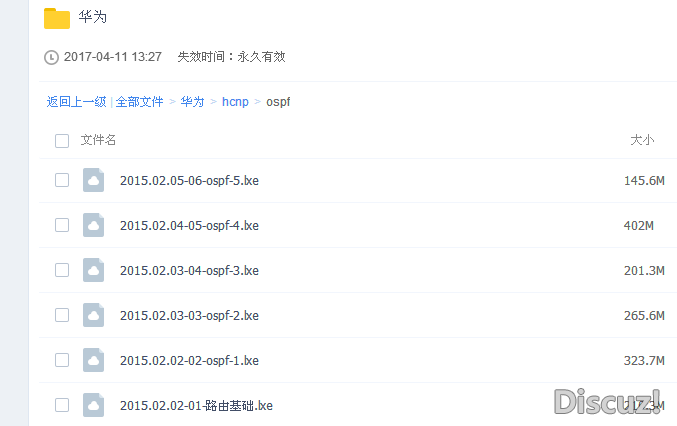Image resolution: width=677 pixels, height=426 pixels.
Task: Open file 2015.02.03-03-ospf-2.lxe
Action: [189, 315]
